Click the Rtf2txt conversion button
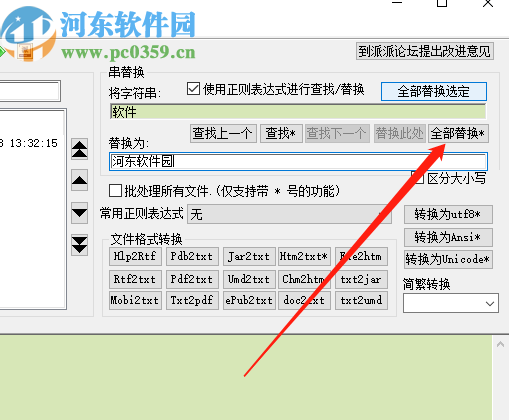Viewport: 509px width, 420px height. [x=135, y=279]
